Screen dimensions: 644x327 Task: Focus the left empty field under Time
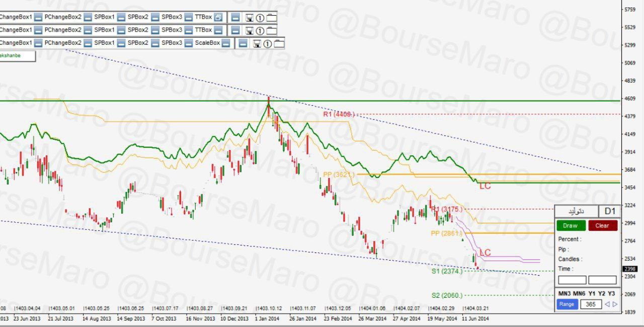[572, 280]
